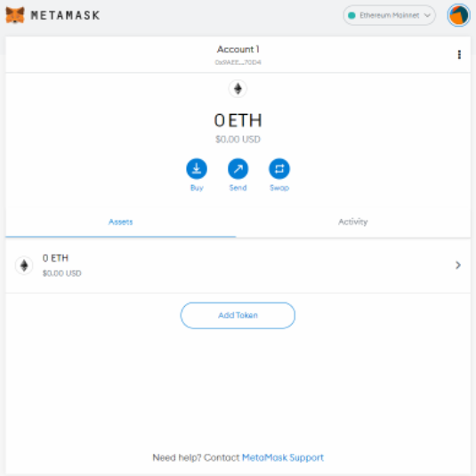Click the Send arrow icon
The width and height of the screenshot is (476, 476).
pos(238,168)
